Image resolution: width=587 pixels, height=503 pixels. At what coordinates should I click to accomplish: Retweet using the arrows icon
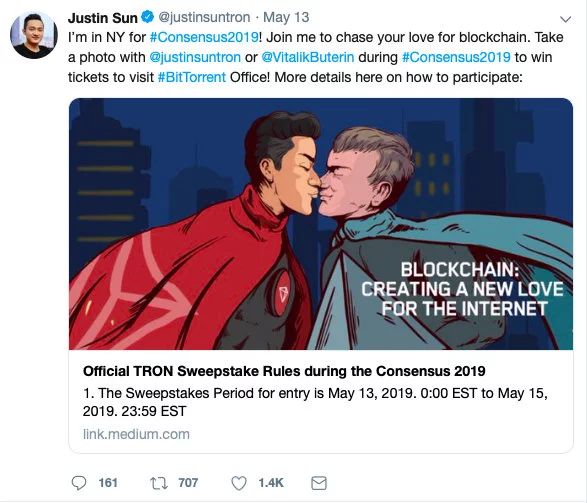(160, 483)
